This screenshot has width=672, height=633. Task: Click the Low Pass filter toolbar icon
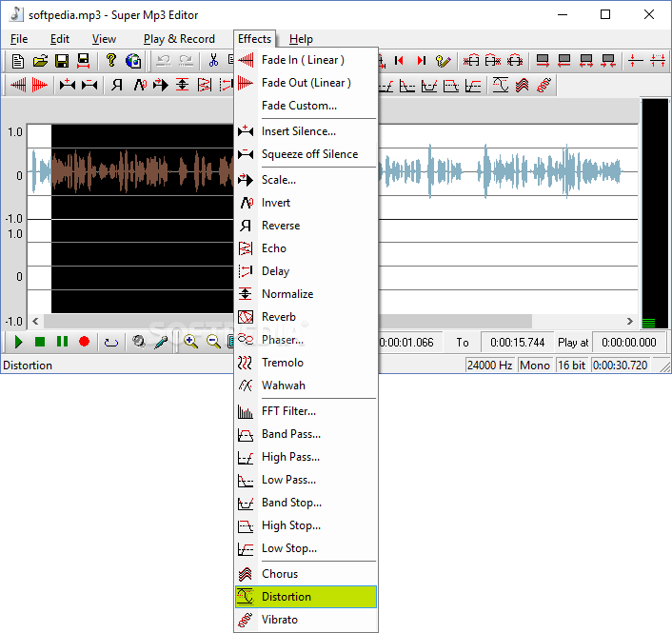(407, 86)
